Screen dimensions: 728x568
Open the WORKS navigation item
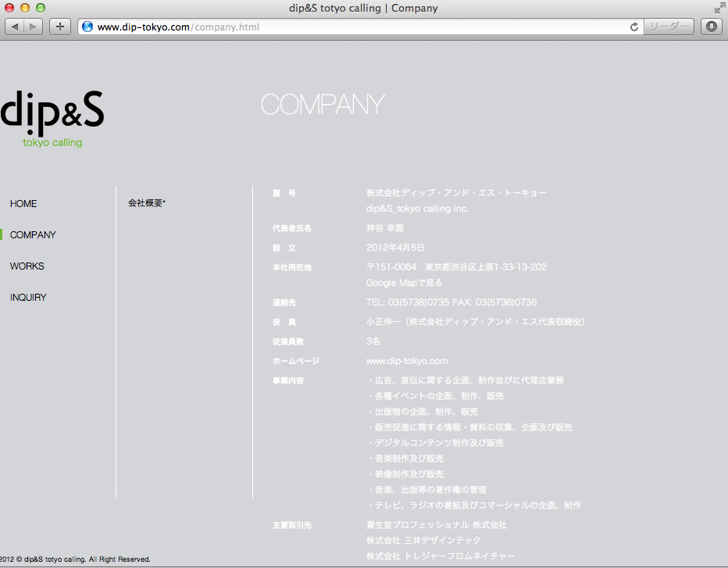click(x=27, y=266)
